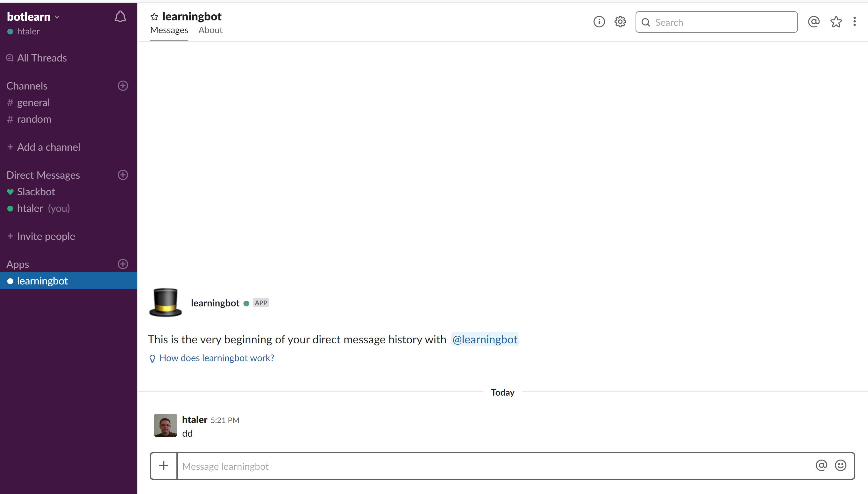This screenshot has width=868, height=494.
Task: Open emoji picker smiley icon
Action: tap(840, 466)
